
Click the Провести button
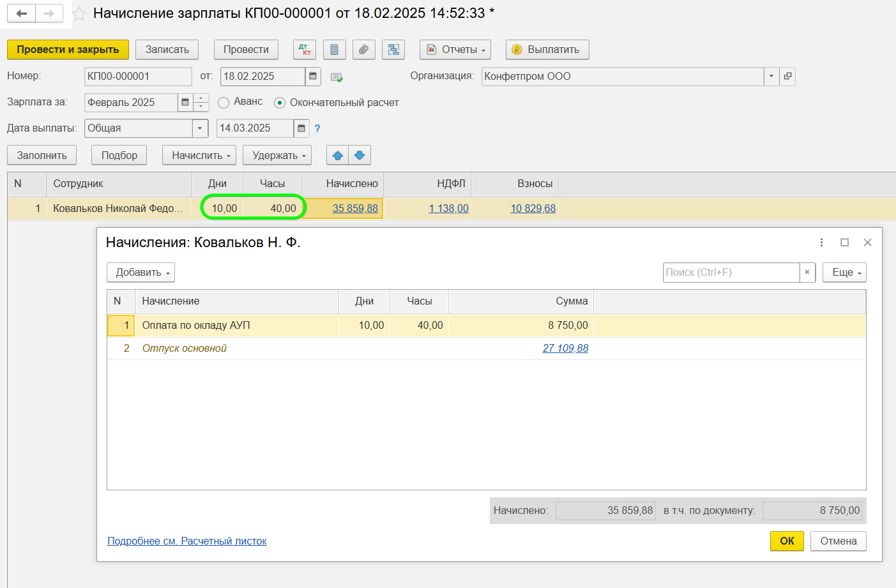point(246,49)
